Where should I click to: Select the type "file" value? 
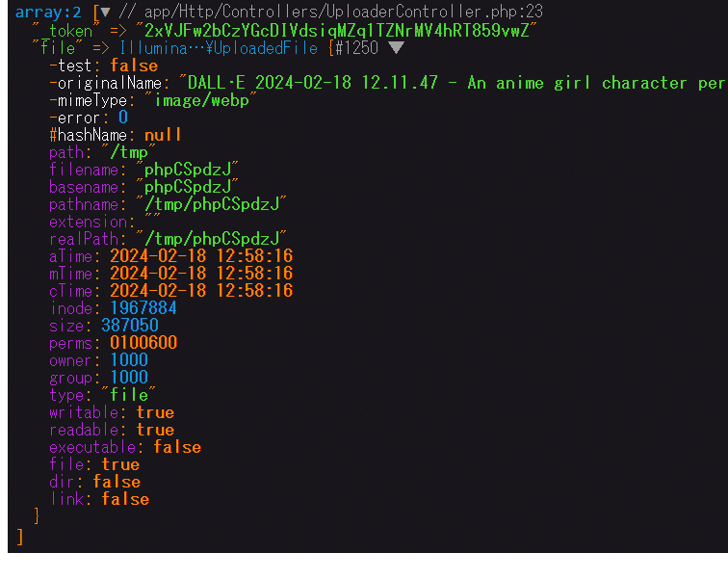click(129, 395)
